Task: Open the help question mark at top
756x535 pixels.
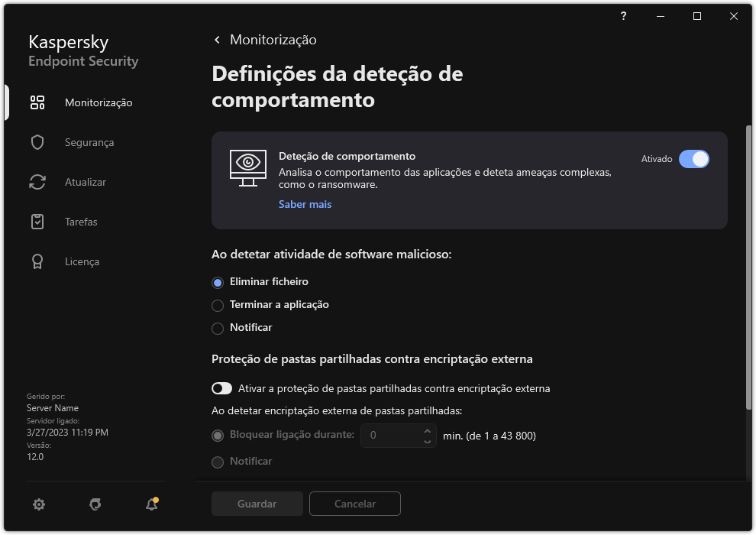Action: [x=622, y=16]
